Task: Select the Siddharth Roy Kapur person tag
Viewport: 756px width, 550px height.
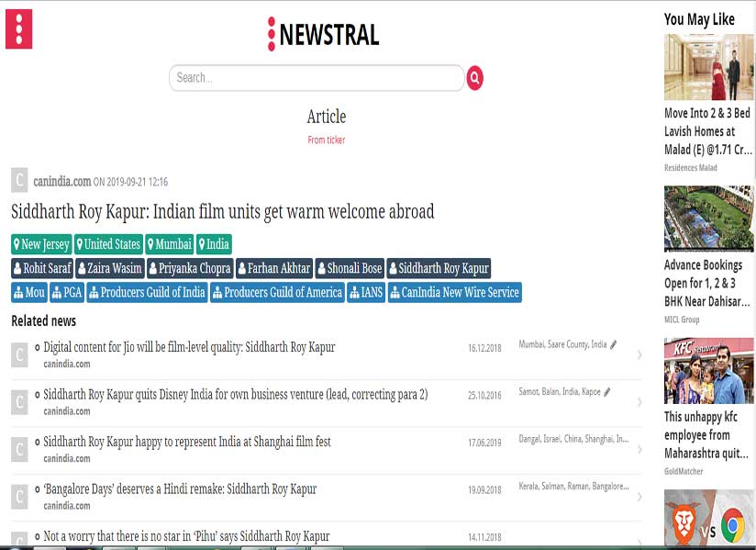Action: coord(439,268)
